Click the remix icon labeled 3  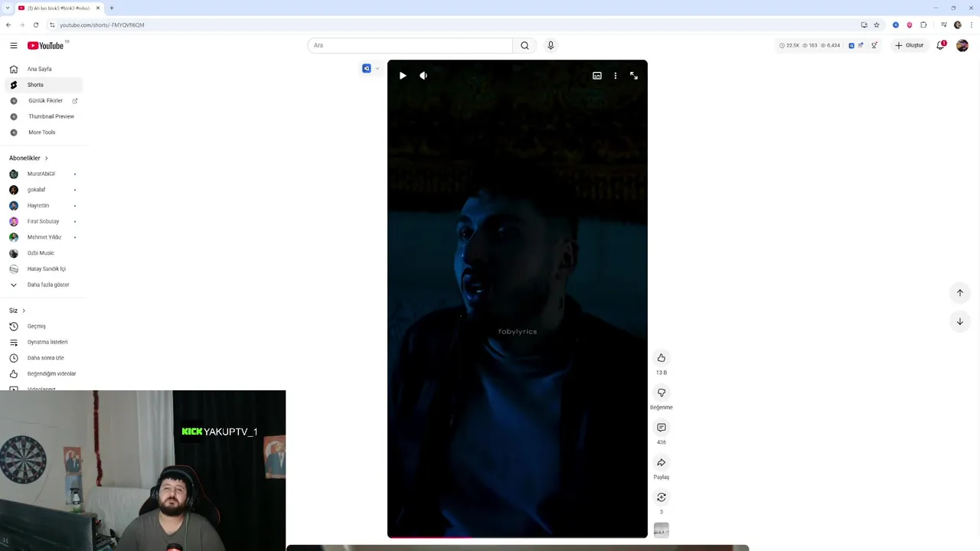[x=661, y=497]
